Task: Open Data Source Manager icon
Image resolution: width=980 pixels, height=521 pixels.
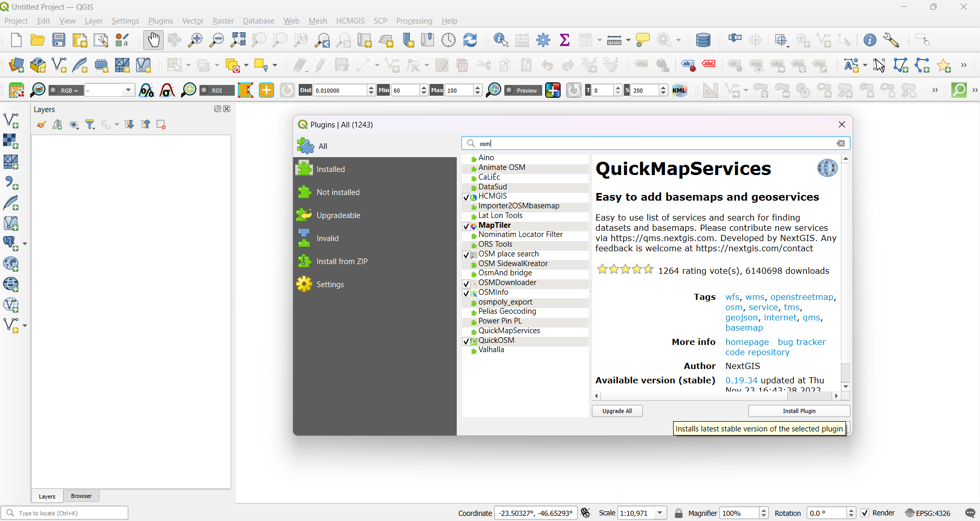Action: pos(16,65)
